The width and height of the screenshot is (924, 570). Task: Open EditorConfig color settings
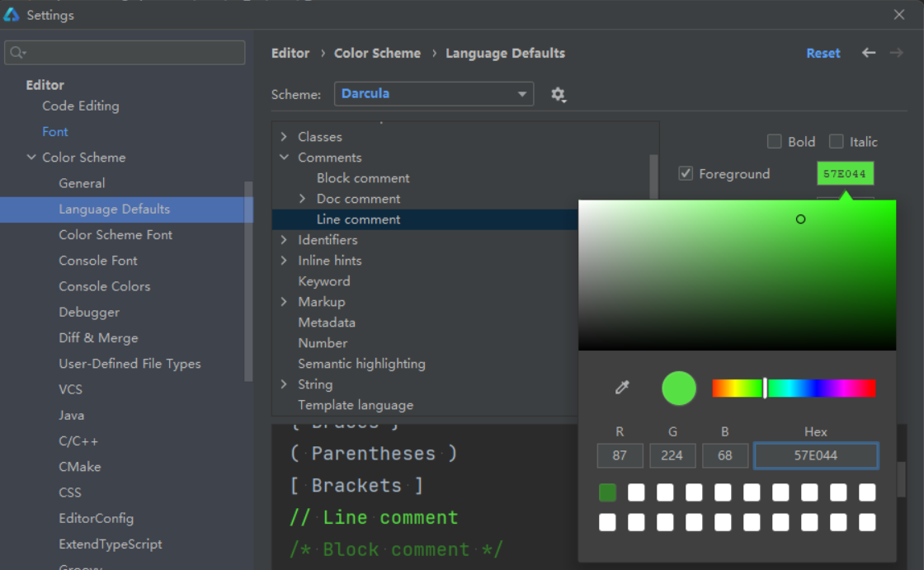96,519
